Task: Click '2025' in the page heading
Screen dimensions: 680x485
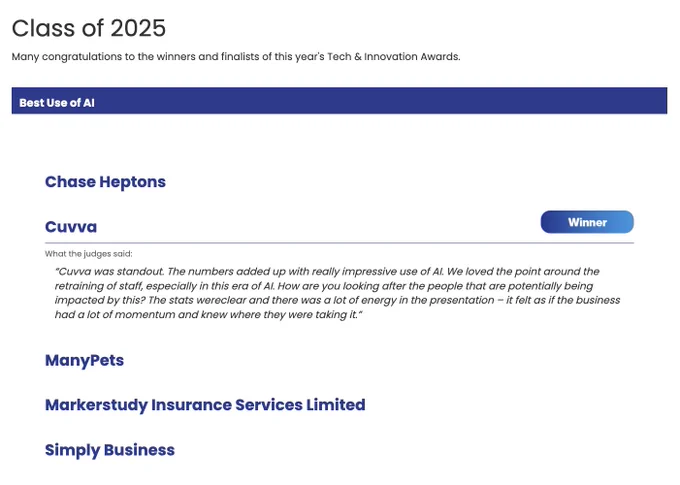Action: coord(138,28)
